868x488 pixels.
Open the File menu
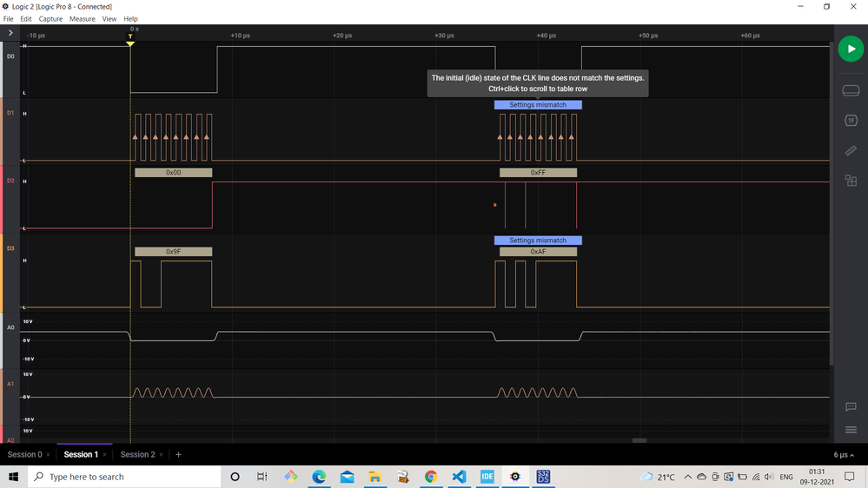(x=9, y=19)
